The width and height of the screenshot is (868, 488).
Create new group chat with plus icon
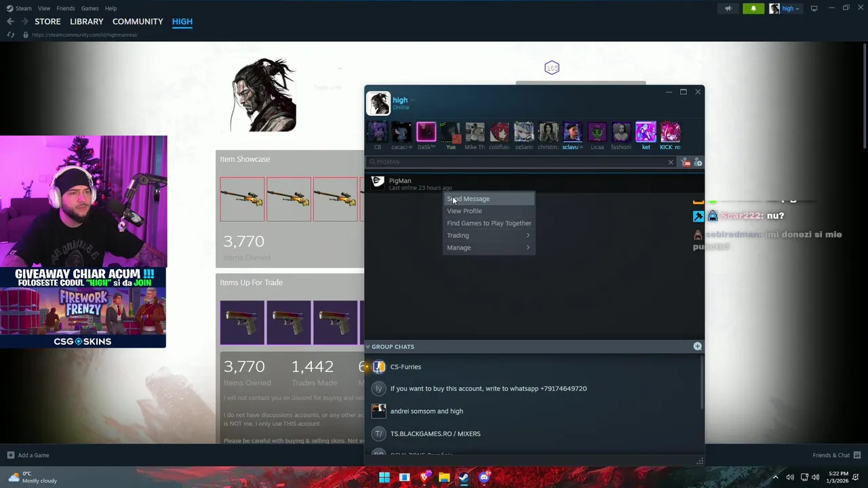pyautogui.click(x=697, y=346)
